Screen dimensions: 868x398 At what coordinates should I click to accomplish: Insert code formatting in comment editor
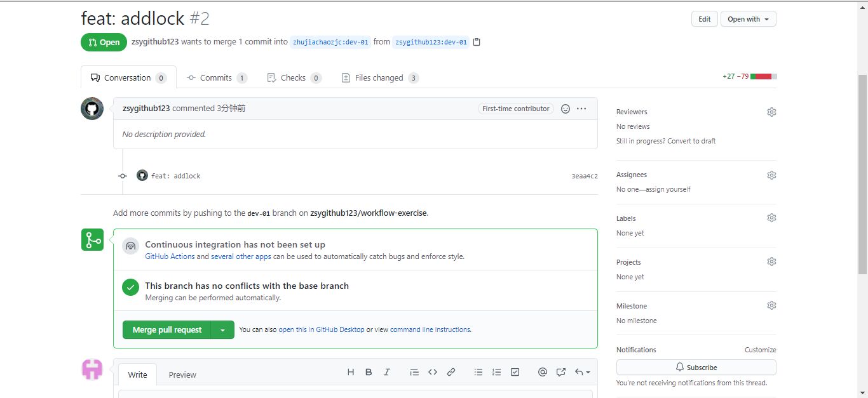click(x=433, y=372)
